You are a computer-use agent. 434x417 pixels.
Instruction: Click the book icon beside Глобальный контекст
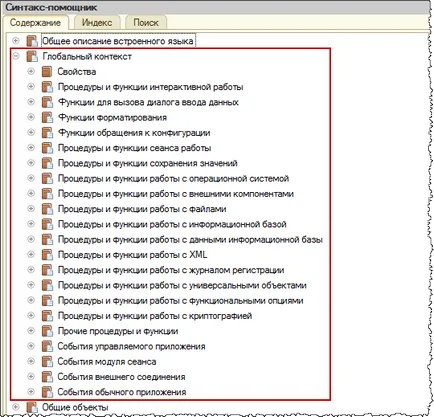click(32, 56)
